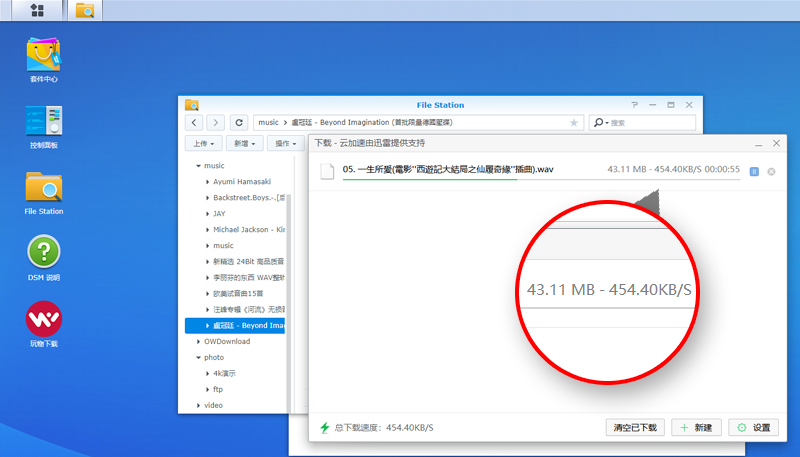Open the 套件中心 package center icon
This screenshot has width=800, height=457.
(x=43, y=59)
